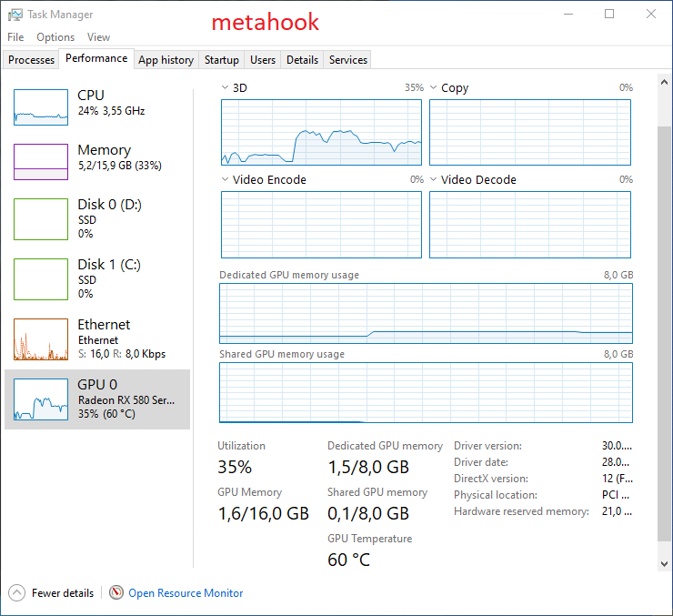Click the Copy engine graph
The width and height of the screenshot is (673, 616).
(530, 132)
